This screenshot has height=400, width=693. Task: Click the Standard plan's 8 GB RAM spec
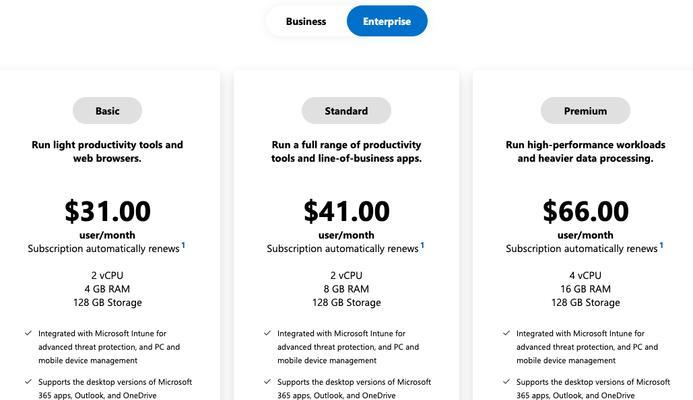[346, 289]
